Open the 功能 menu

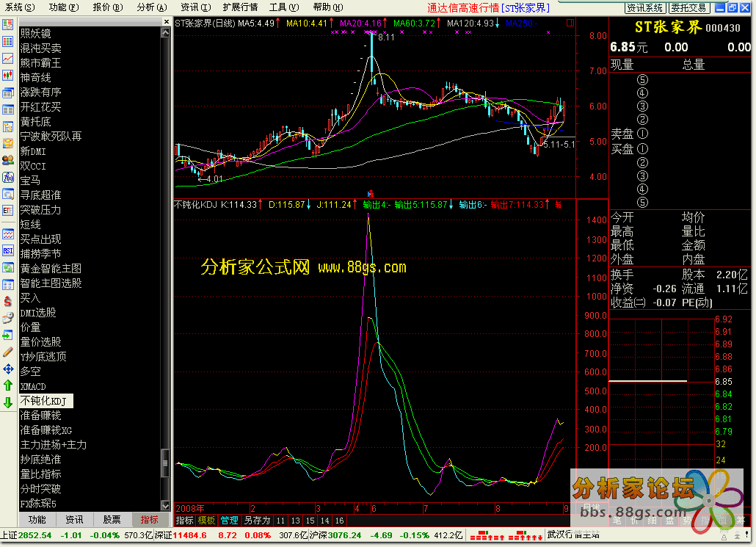64,7
